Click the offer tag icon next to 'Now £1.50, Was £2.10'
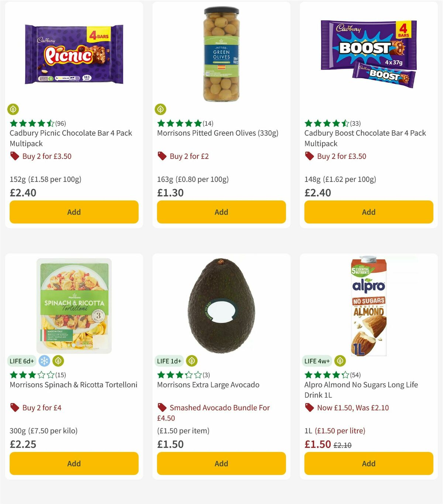 tap(309, 408)
